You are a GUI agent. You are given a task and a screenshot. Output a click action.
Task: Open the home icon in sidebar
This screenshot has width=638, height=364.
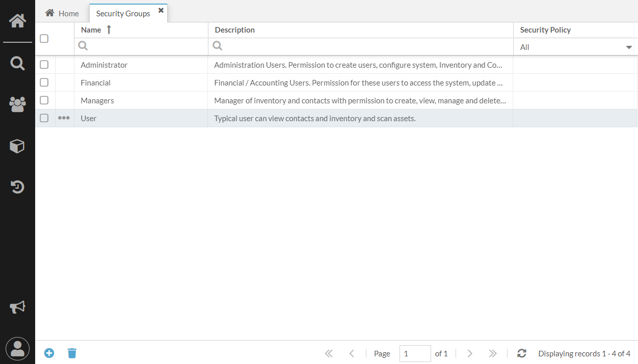tap(17, 21)
